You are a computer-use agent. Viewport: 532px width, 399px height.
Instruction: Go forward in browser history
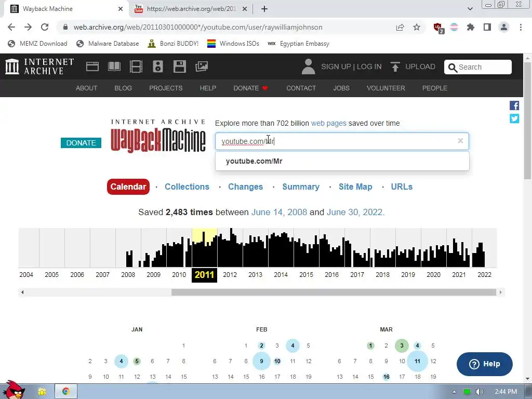click(x=28, y=27)
